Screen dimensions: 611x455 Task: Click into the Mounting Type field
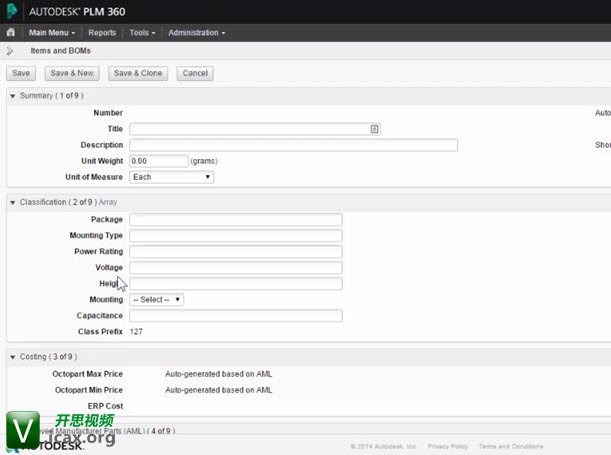coord(236,235)
